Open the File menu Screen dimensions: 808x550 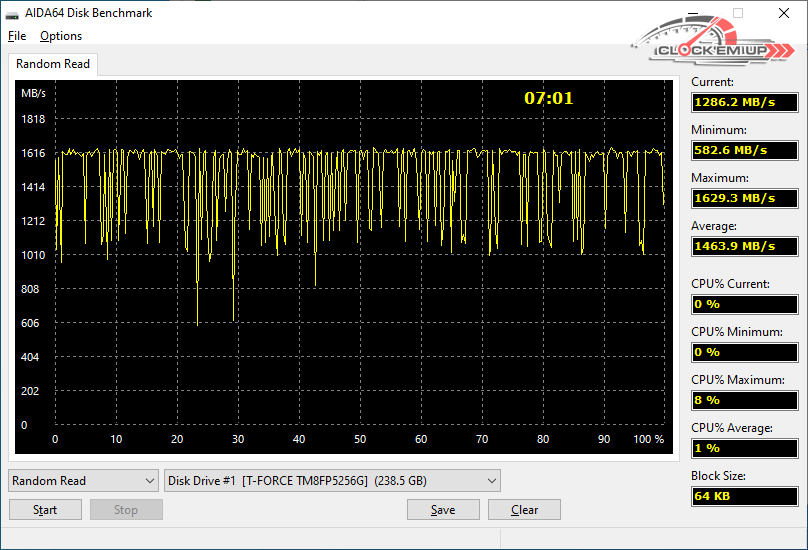click(x=17, y=36)
